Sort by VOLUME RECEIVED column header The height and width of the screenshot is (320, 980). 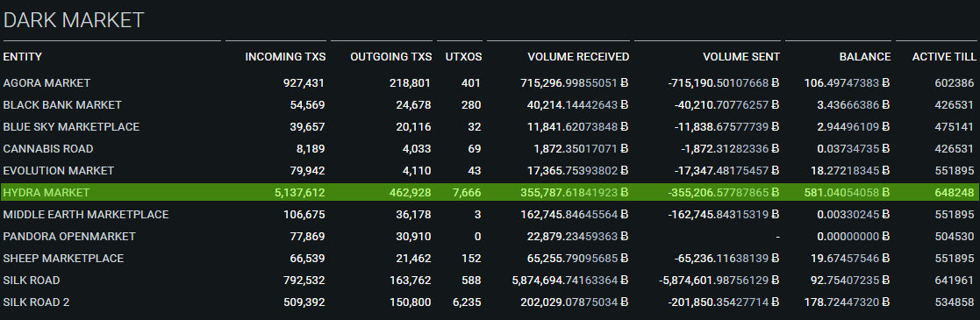pos(578,57)
